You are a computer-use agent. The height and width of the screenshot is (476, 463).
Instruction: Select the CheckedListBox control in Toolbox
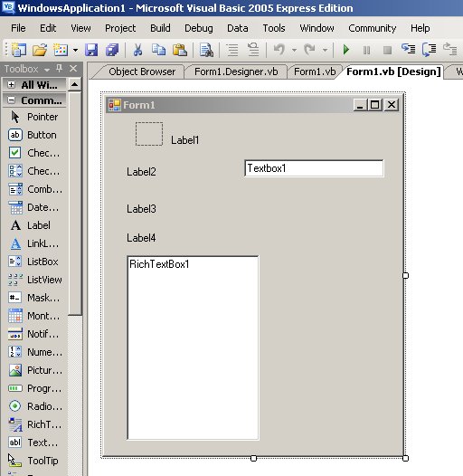[x=34, y=171]
